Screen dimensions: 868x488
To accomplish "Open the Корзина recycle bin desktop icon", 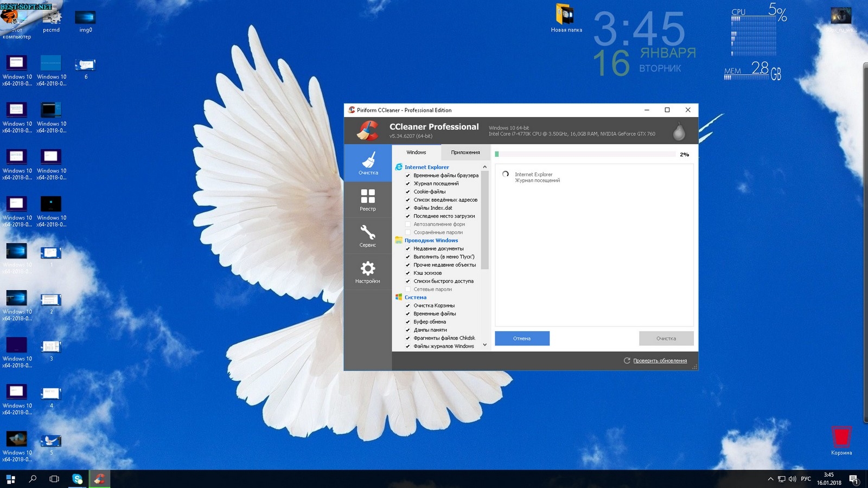I will [x=841, y=440].
